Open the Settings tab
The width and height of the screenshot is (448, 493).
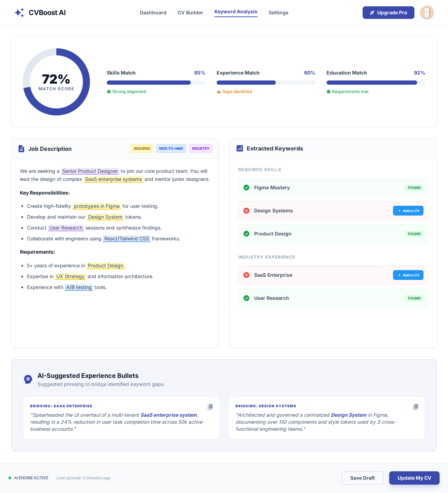tap(278, 13)
